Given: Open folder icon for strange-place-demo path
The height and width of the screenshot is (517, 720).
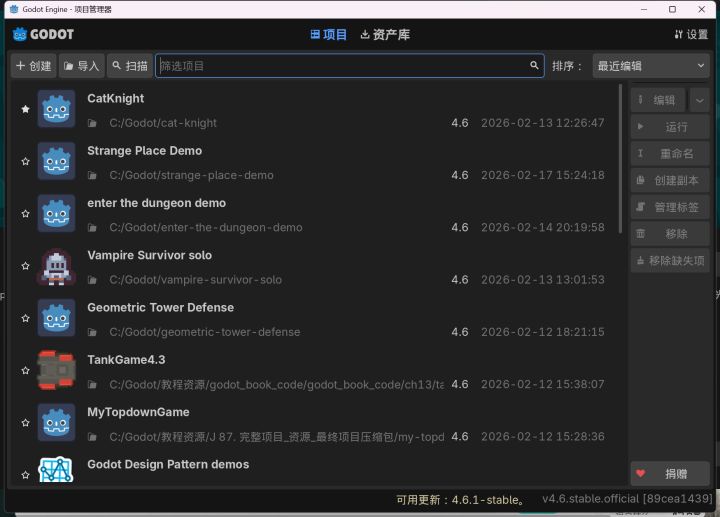Looking at the screenshot, I should (92, 175).
